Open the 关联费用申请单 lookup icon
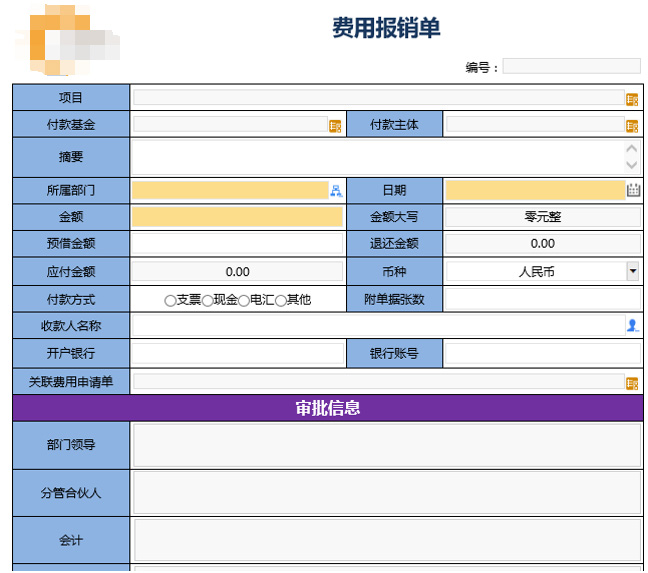Viewport: 648px width, 573px height. [x=632, y=383]
